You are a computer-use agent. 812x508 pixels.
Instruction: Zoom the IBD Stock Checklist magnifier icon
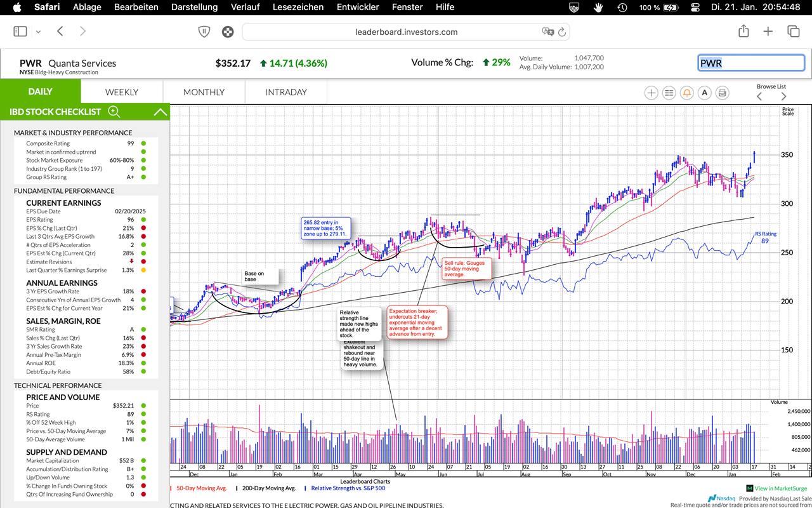pyautogui.click(x=114, y=112)
